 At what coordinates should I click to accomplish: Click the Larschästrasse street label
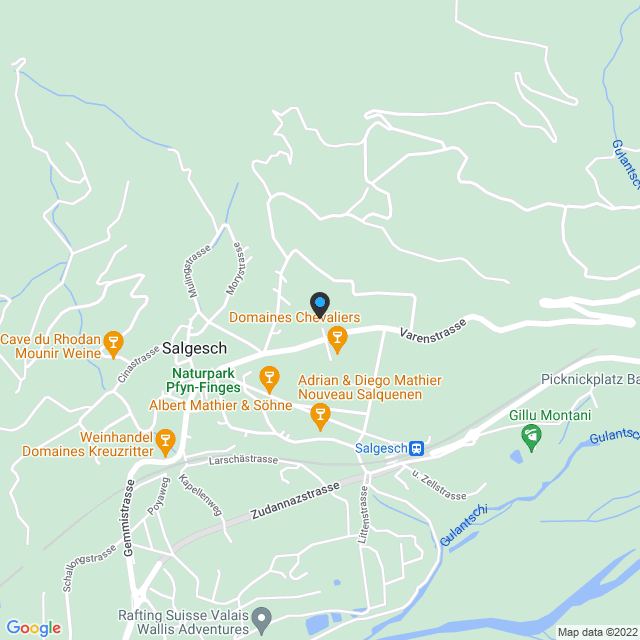click(243, 460)
